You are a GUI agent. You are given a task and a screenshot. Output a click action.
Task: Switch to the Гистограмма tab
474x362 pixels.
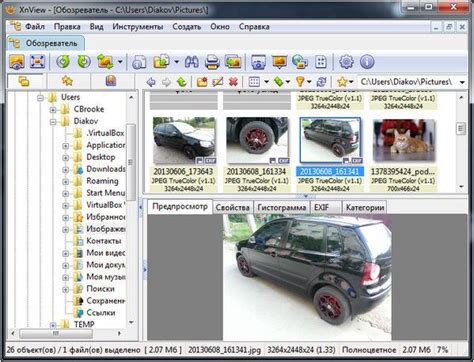[282, 207]
